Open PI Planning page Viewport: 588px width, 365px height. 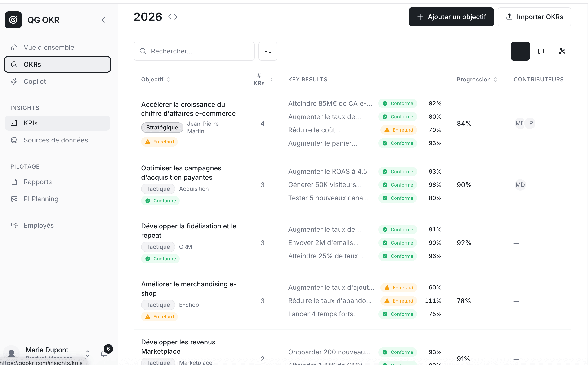(41, 199)
